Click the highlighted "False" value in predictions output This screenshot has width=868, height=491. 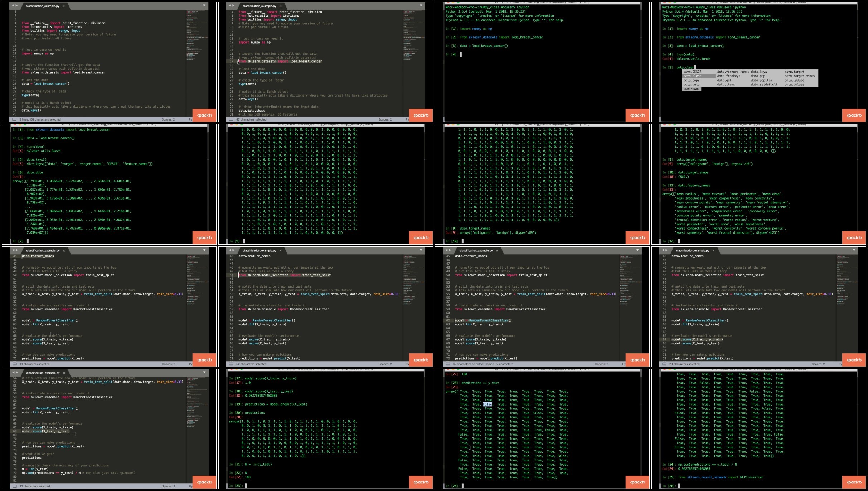click(x=488, y=404)
